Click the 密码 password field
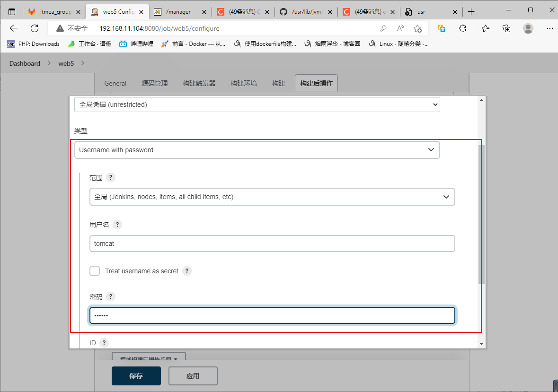558x392 pixels. pos(272,315)
